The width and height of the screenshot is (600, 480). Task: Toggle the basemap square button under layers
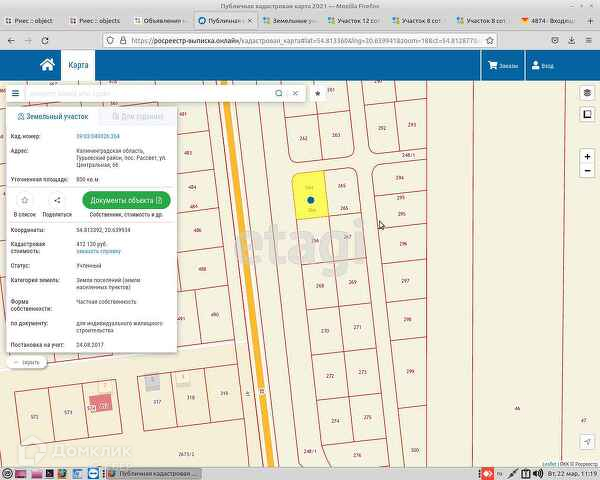587,114
